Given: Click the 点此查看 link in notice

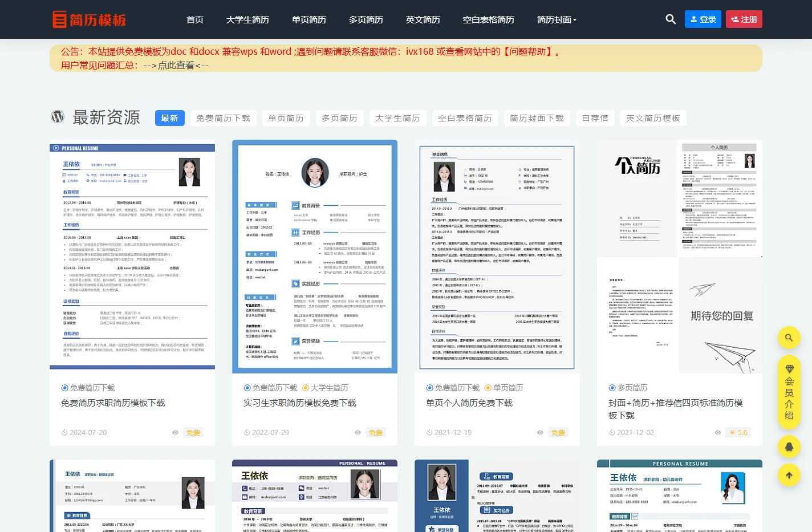Looking at the screenshot, I should [176, 66].
